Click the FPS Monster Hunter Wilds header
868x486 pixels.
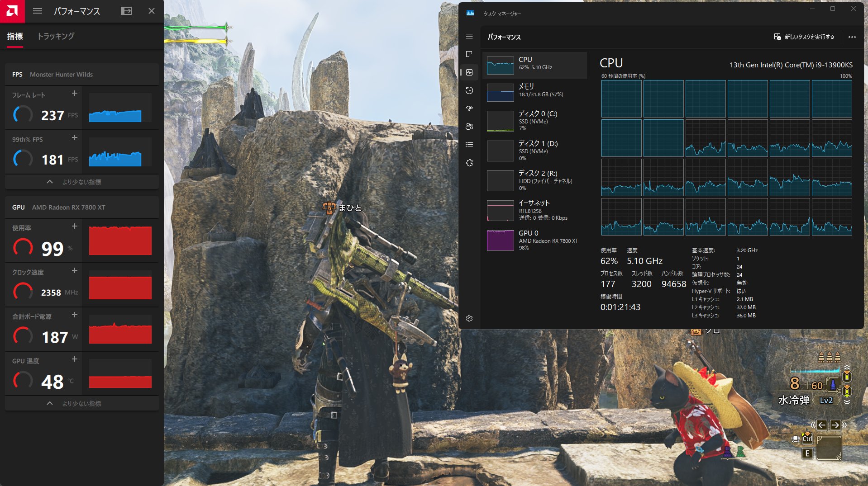tap(81, 74)
